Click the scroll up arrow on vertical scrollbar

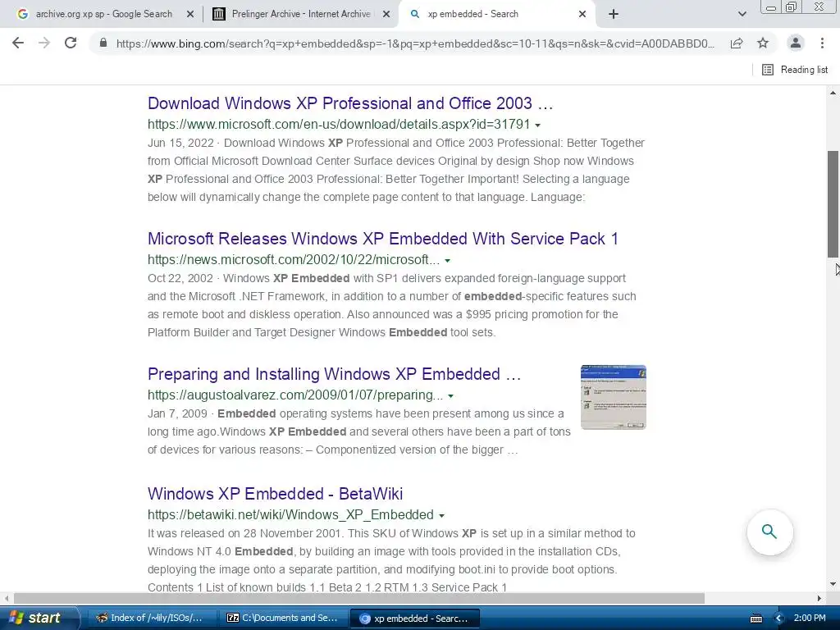click(833, 93)
